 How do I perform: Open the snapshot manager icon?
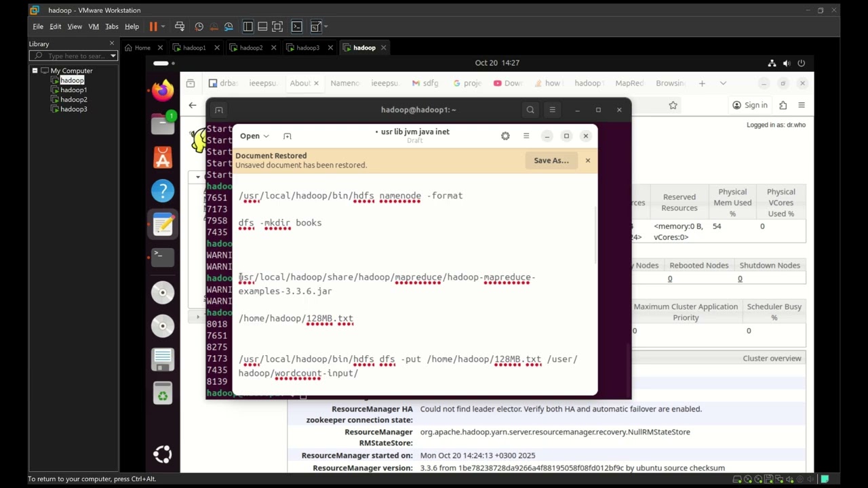229,26
